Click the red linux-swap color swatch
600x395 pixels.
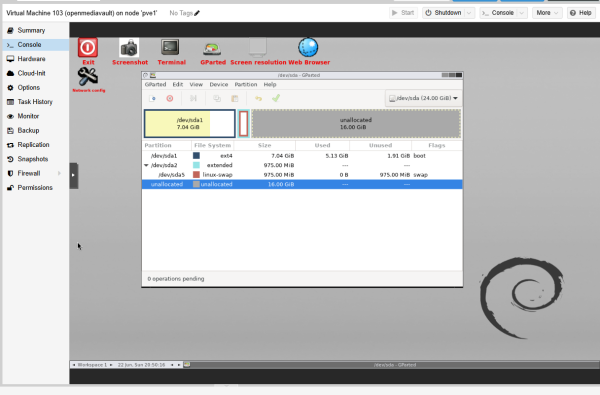(x=196, y=175)
